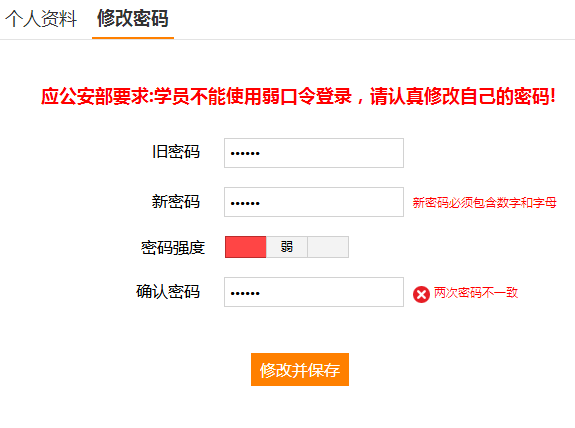Switch to the 个人资料 tab
Screen dimensions: 575x428
(x=41, y=19)
